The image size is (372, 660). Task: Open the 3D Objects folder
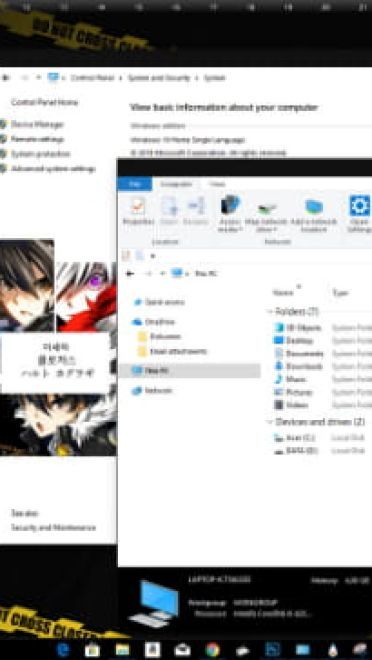click(298, 327)
